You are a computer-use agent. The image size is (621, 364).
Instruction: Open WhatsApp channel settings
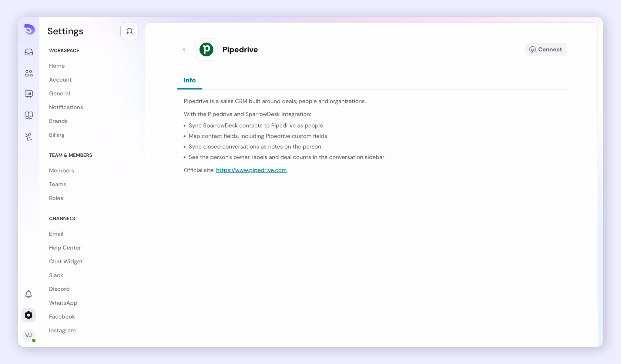coord(63,303)
